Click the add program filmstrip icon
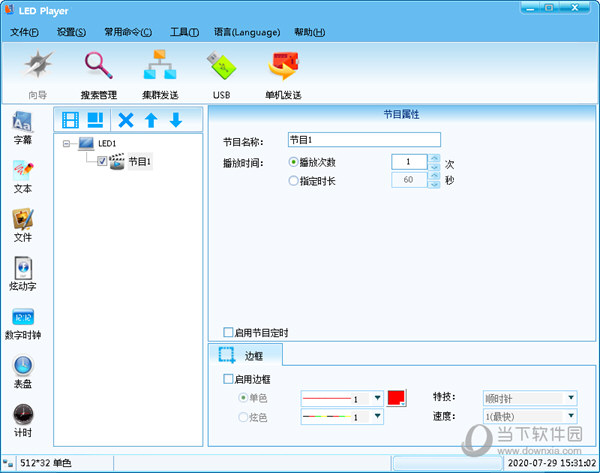 tap(70, 120)
